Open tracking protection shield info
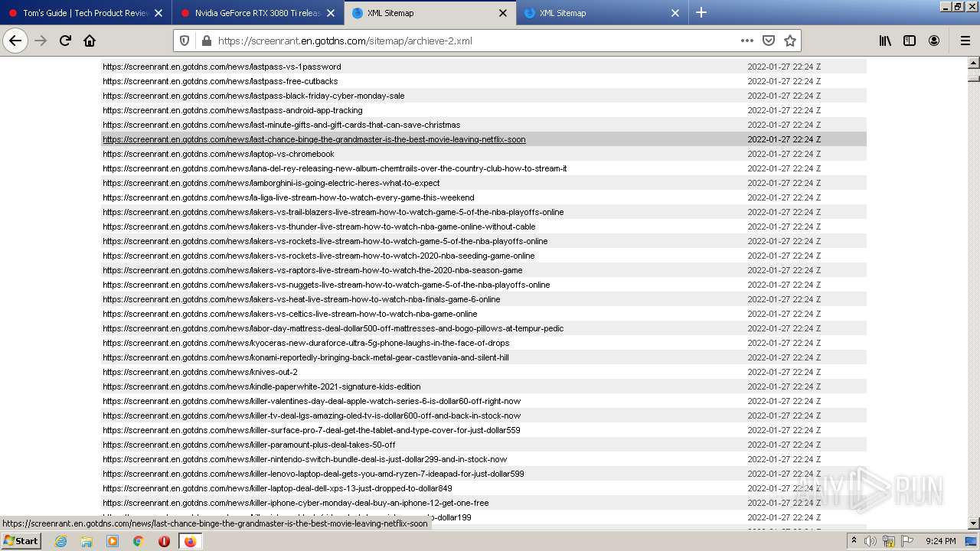Screen dimensions: 980x551 point(184,41)
